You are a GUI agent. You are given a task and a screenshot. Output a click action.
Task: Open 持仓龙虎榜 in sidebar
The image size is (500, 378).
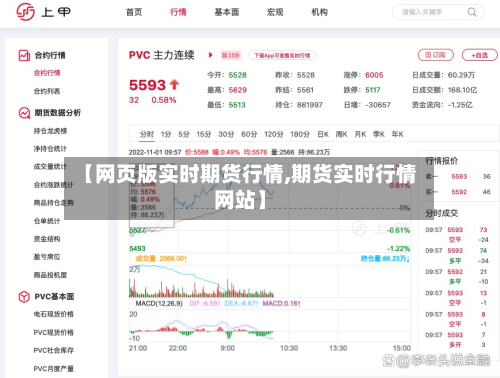click(50, 131)
